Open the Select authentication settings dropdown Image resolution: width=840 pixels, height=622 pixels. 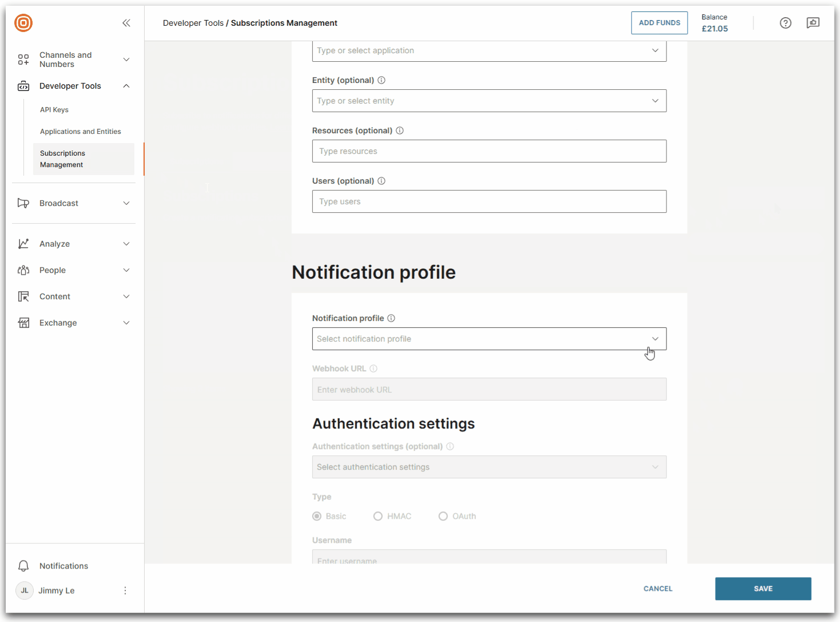(489, 467)
